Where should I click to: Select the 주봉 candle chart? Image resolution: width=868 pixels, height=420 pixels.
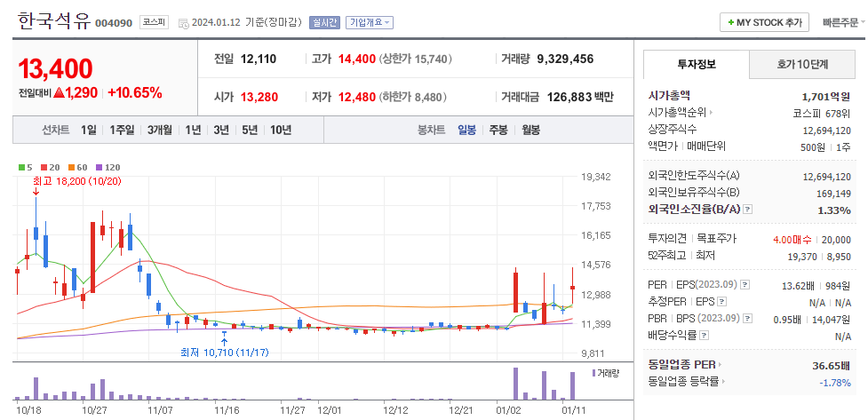click(498, 130)
